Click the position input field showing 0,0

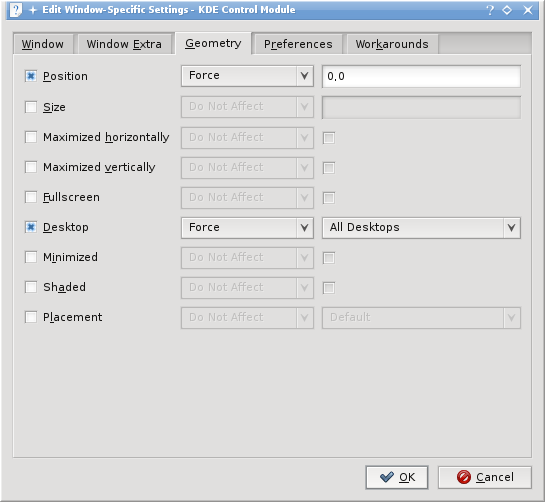tap(421, 76)
